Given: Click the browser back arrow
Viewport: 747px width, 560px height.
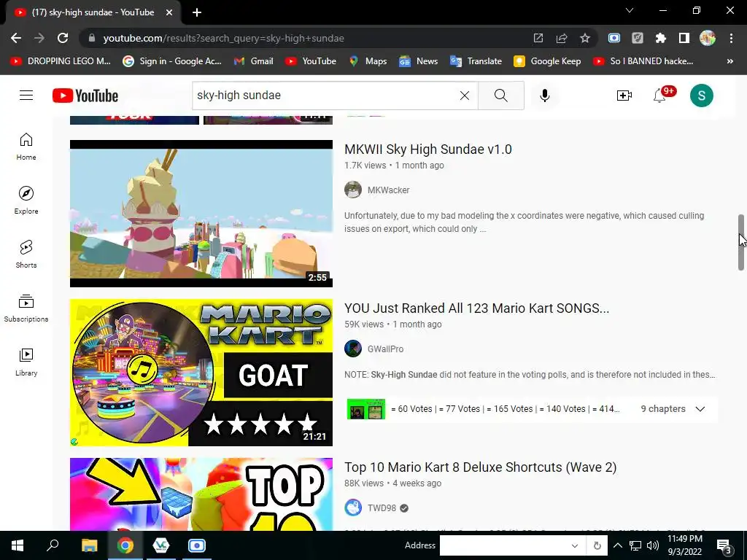Looking at the screenshot, I should (x=16, y=38).
